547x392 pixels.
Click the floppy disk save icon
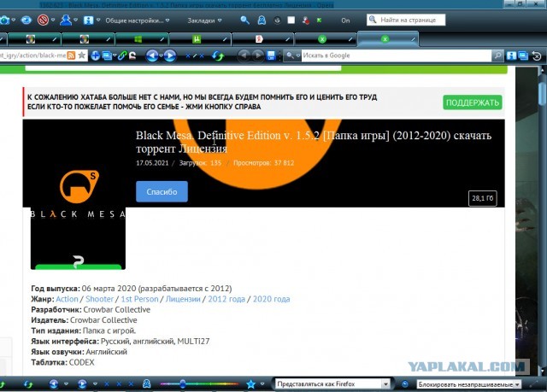(x=271, y=56)
